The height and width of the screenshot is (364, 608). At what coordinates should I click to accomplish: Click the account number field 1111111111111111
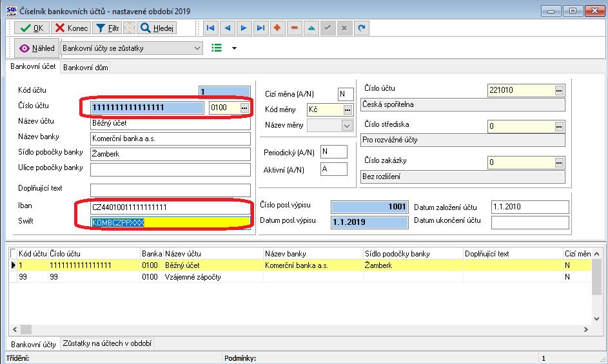pyautogui.click(x=148, y=108)
